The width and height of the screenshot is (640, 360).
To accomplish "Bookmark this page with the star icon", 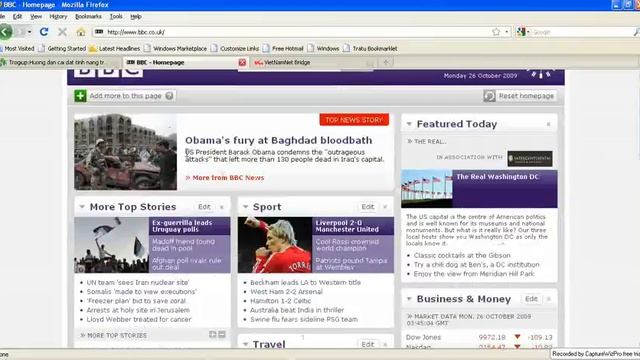I will point(496,32).
